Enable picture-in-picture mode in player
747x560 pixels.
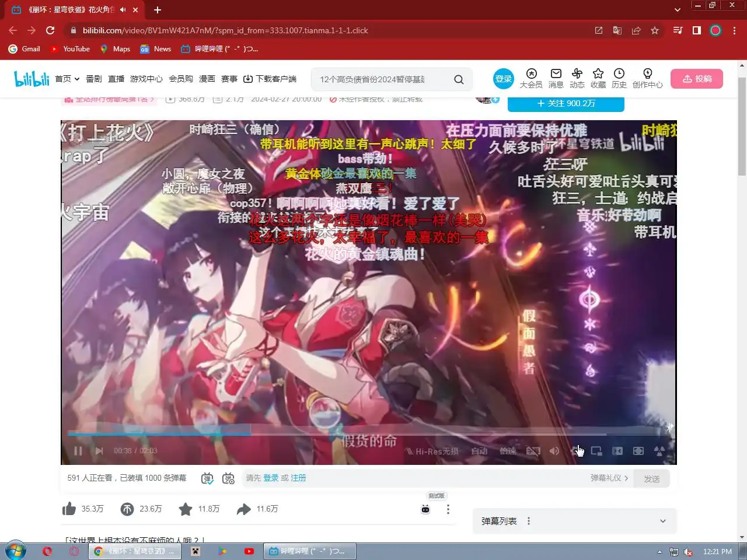click(596, 451)
